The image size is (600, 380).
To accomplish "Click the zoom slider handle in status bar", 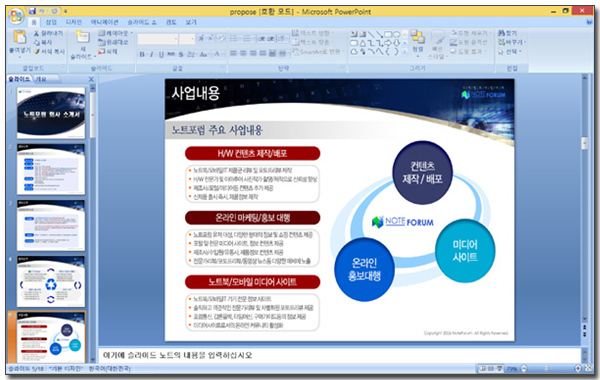I will (x=546, y=369).
